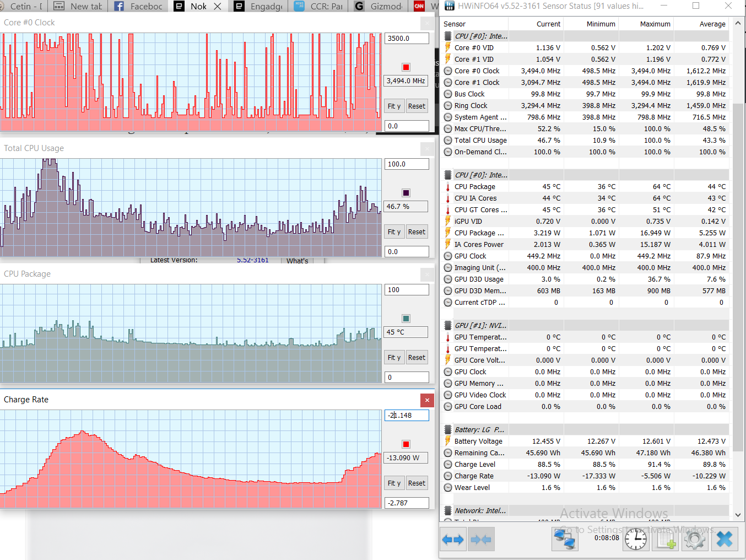The height and width of the screenshot is (560, 746).
Task: Pick the red color swatch in Core #0 Clock graph
Action: click(406, 67)
